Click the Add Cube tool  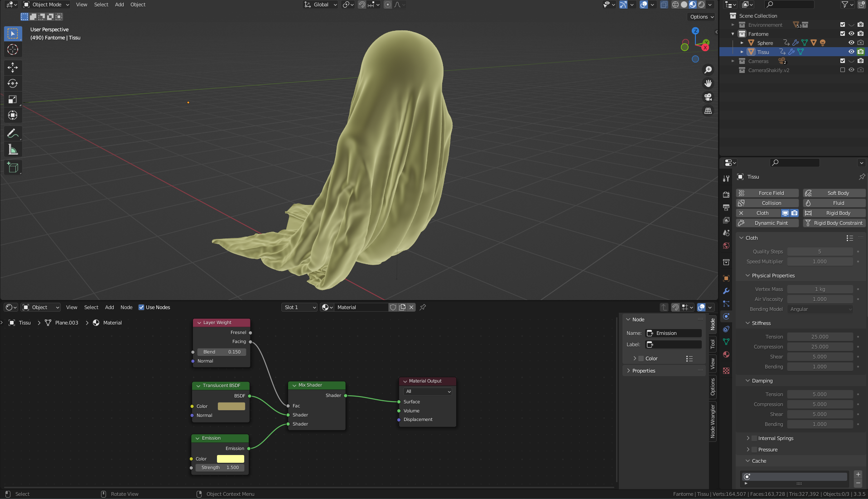[13, 167]
